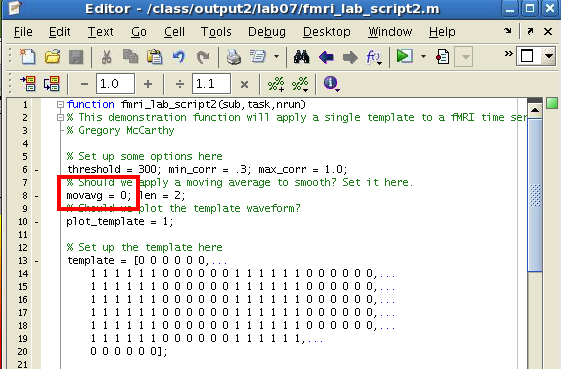Open a file using folder icon

[x=52, y=57]
